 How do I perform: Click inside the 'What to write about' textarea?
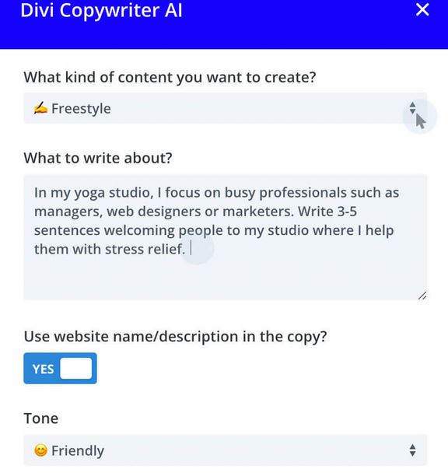(226, 237)
